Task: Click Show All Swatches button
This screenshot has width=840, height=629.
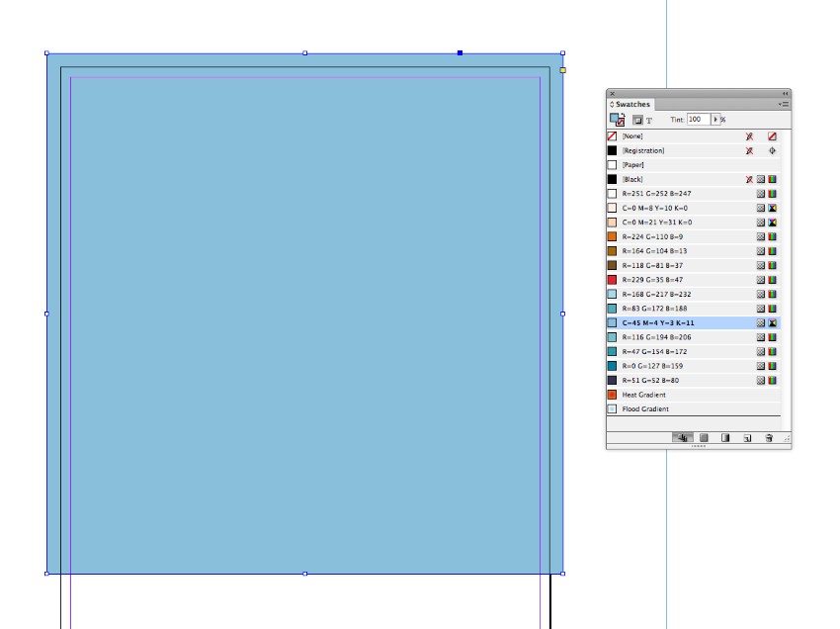Action: coord(683,438)
